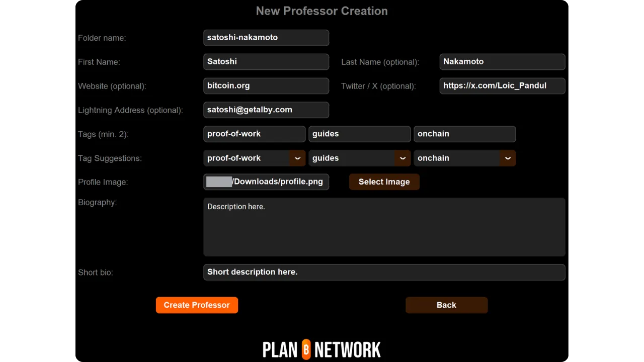The width and height of the screenshot is (644, 362).
Task: Open the guides tag suggestion dropdown
Action: pyautogui.click(x=402, y=158)
